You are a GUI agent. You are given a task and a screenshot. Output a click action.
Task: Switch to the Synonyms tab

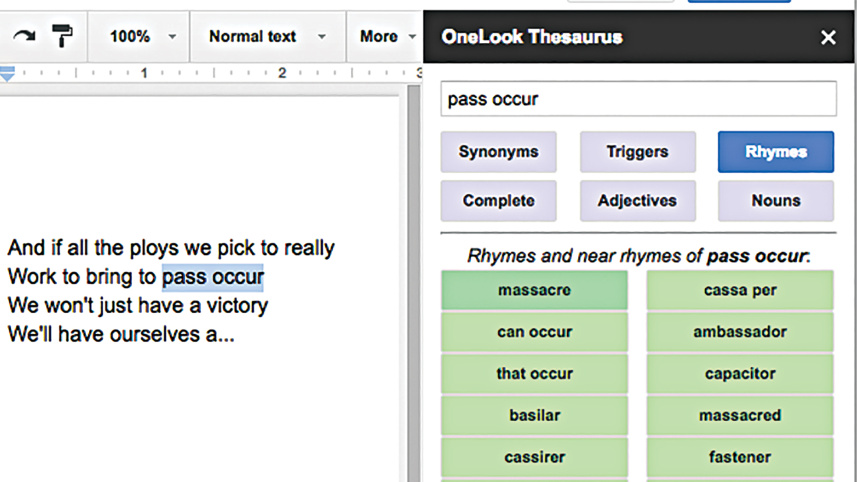[x=498, y=153]
